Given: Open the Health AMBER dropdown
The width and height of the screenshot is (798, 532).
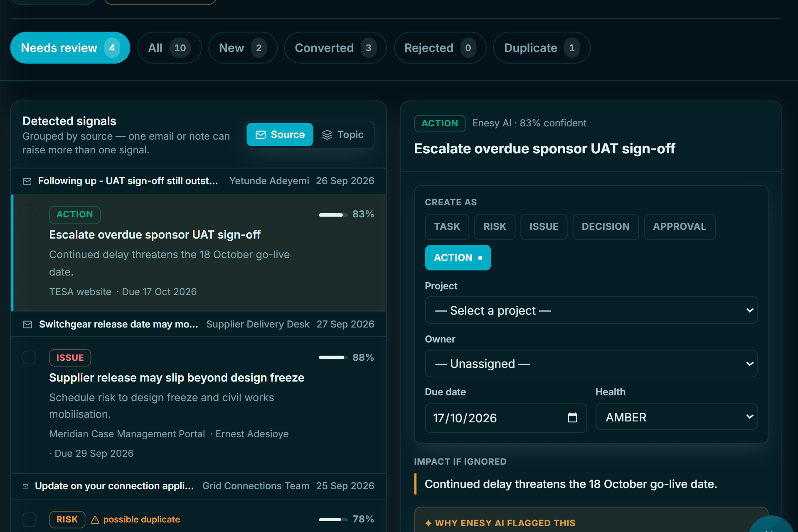Looking at the screenshot, I should [677, 417].
